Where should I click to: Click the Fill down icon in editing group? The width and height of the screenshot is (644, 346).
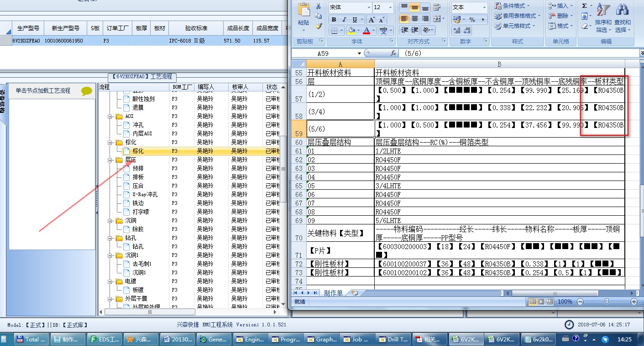585,16
